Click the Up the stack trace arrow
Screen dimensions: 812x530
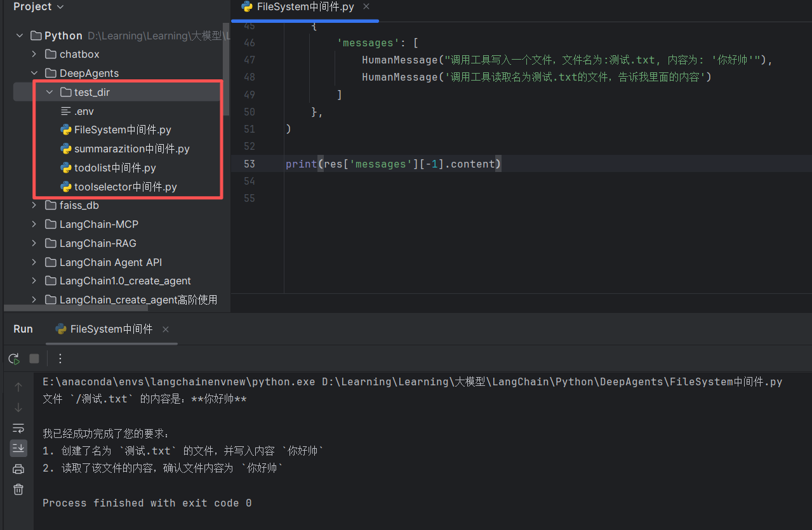18,387
